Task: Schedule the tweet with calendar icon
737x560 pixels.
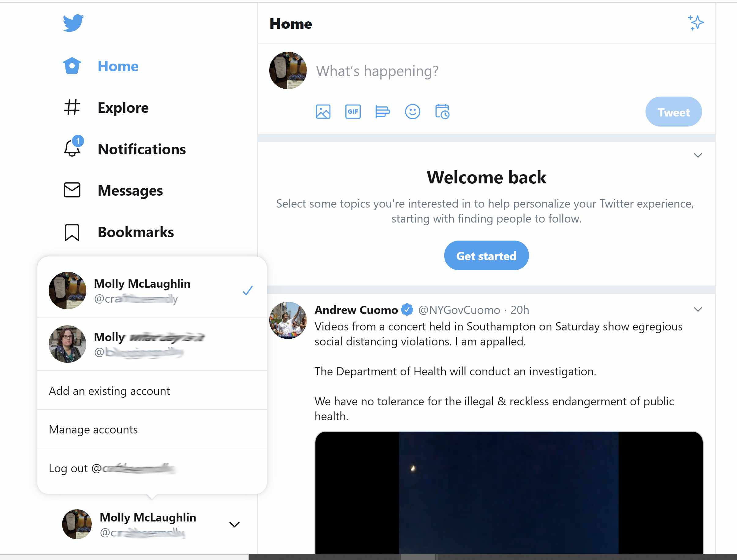Action: tap(442, 112)
